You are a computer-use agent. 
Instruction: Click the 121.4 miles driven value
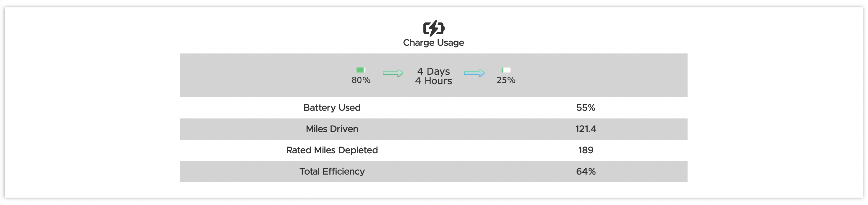click(586, 129)
